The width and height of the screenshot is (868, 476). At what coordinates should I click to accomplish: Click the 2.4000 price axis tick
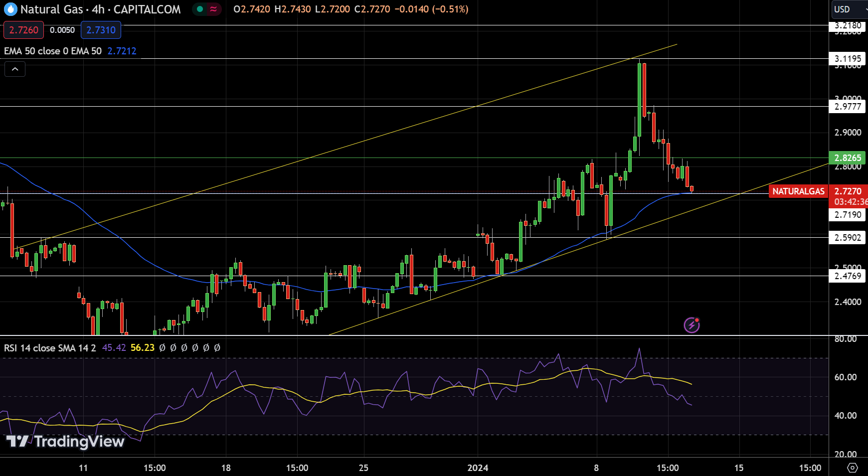[x=848, y=302]
